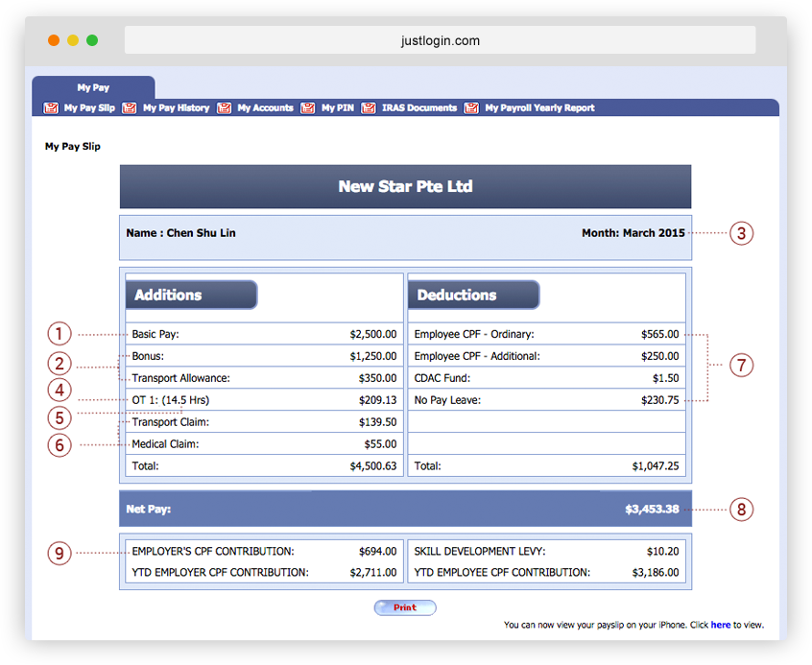Go to IRAS Documents menu item
812x665 pixels.
tap(418, 108)
